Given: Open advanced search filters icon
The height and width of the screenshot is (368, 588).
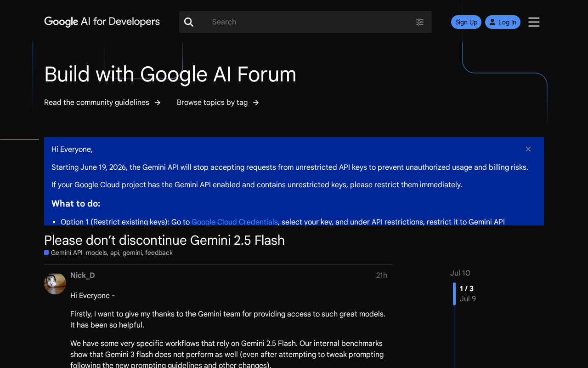Looking at the screenshot, I should (x=420, y=22).
